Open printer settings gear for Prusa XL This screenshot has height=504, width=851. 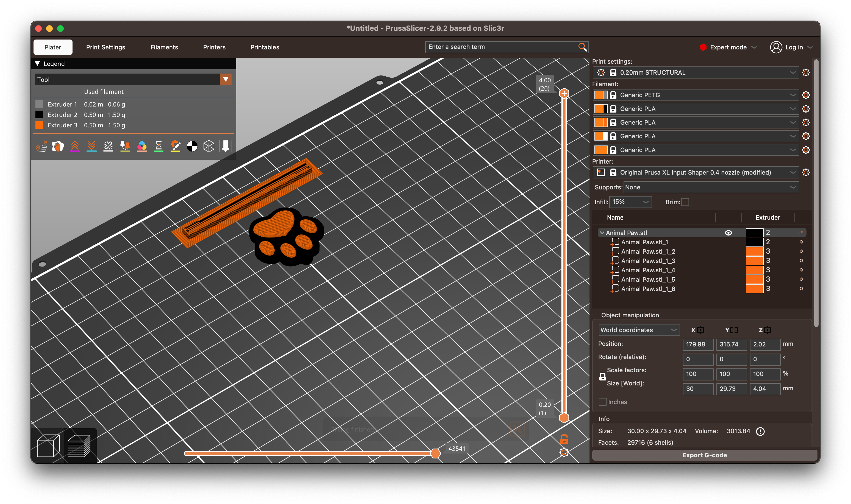coord(805,172)
